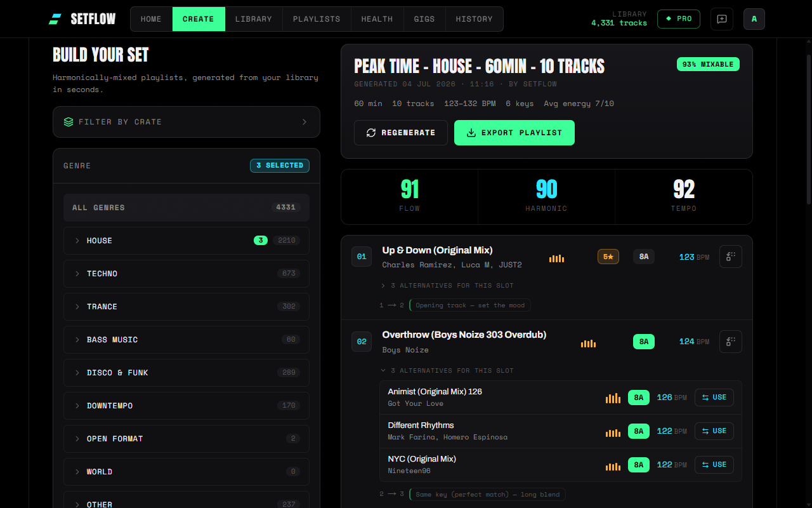
Task: Click the Filter by Crate layers icon
Action: (x=69, y=122)
